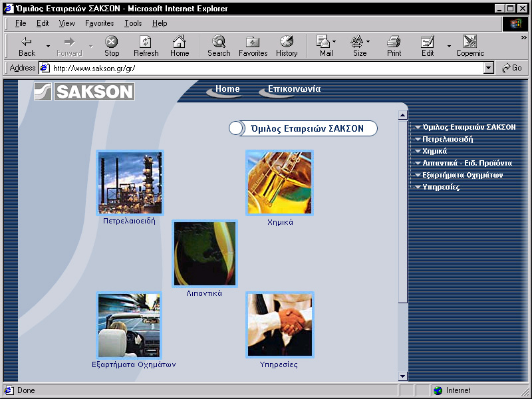Click the Internet zone globe icon
532x399 pixels.
point(438,390)
